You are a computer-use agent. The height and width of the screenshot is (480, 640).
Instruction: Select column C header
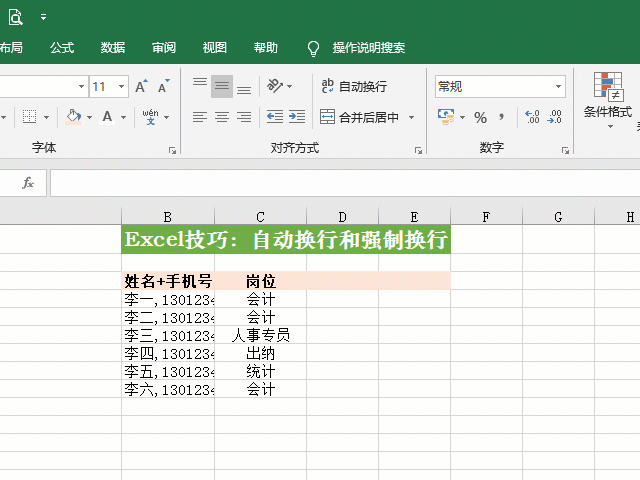click(x=260, y=217)
